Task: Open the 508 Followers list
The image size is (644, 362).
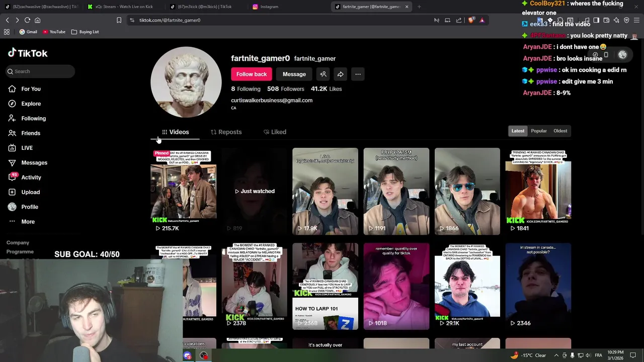Action: [285, 89]
